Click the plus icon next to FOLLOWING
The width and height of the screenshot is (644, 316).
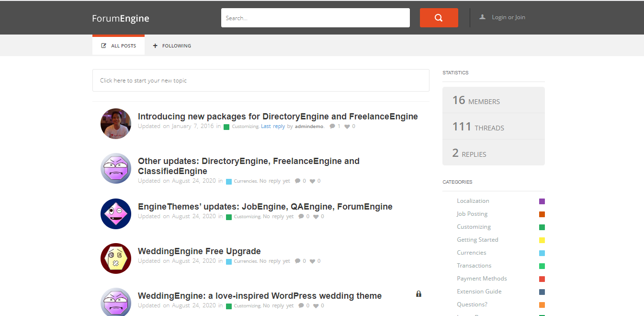click(155, 45)
